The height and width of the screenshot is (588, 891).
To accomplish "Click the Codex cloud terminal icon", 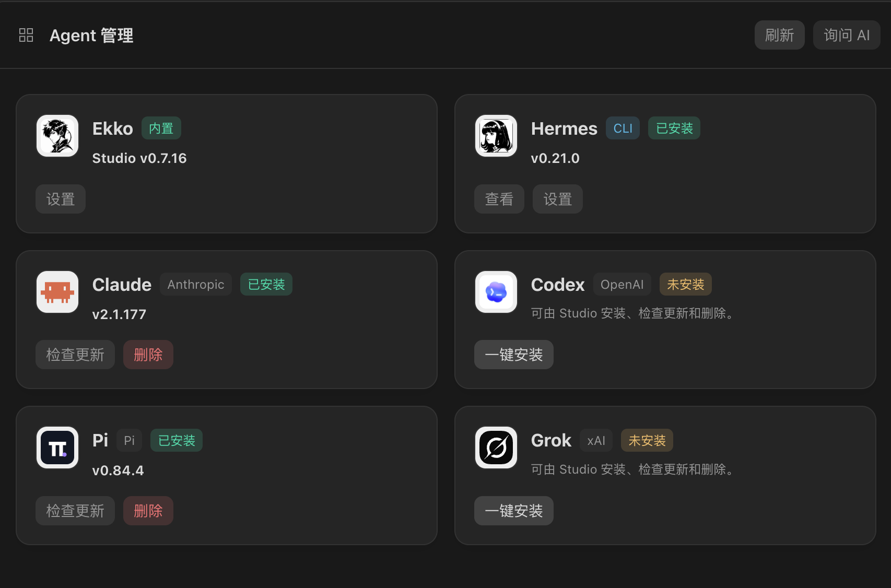I will pos(496,292).
